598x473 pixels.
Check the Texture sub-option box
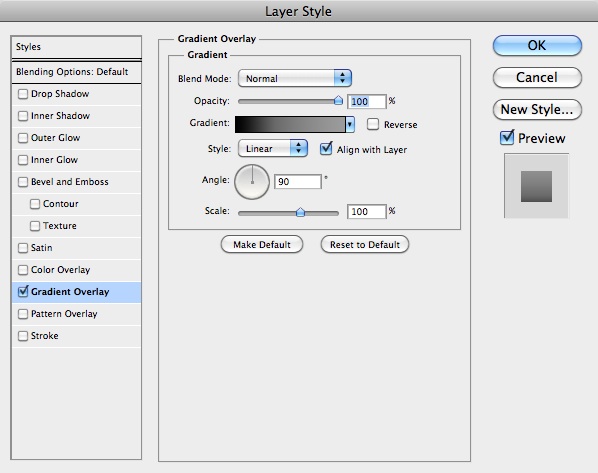[35, 226]
